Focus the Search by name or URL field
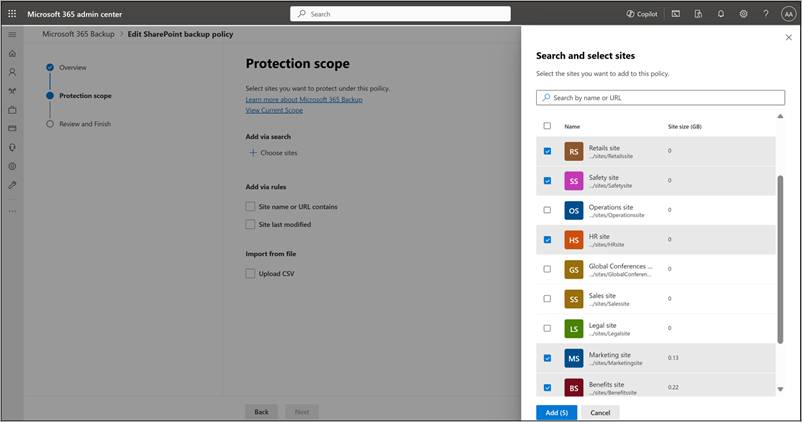This screenshot has height=422, width=802. [x=660, y=98]
